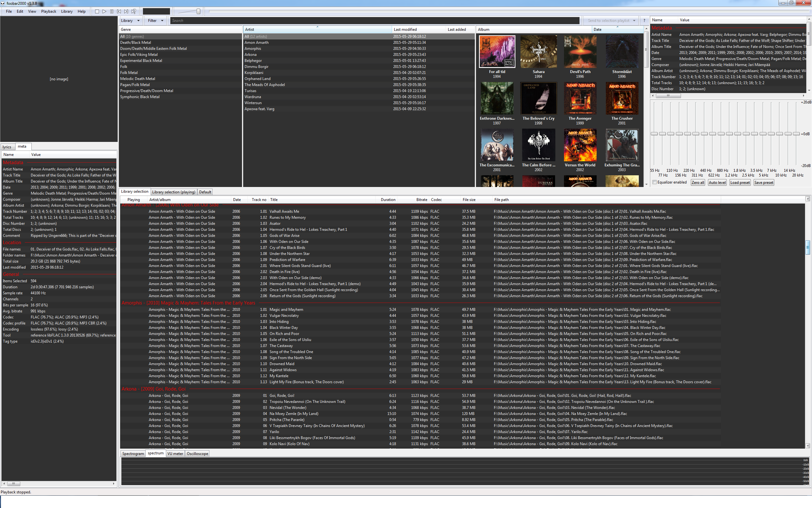Click the question mark help icon
The width and height of the screenshot is (812, 508).
click(x=644, y=21)
